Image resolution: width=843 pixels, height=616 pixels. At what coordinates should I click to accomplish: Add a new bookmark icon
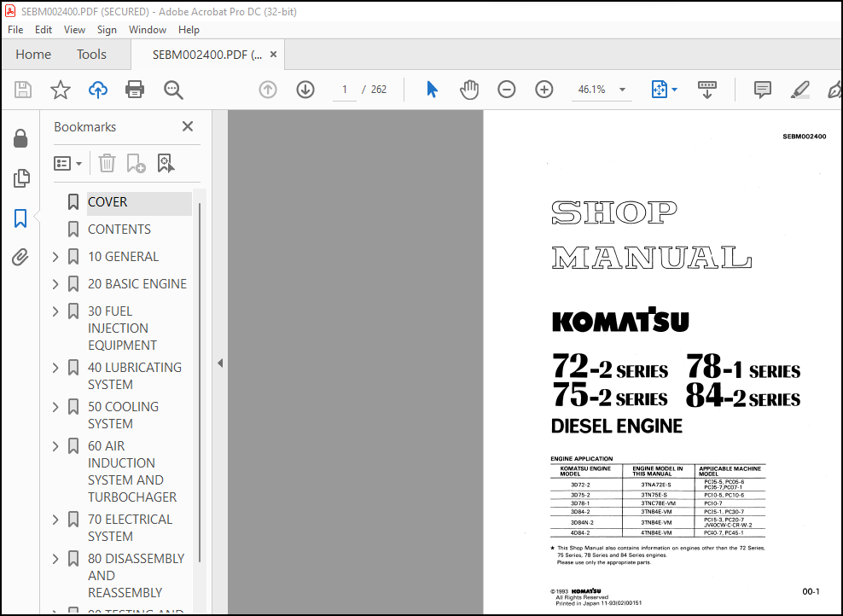pyautogui.click(x=136, y=163)
